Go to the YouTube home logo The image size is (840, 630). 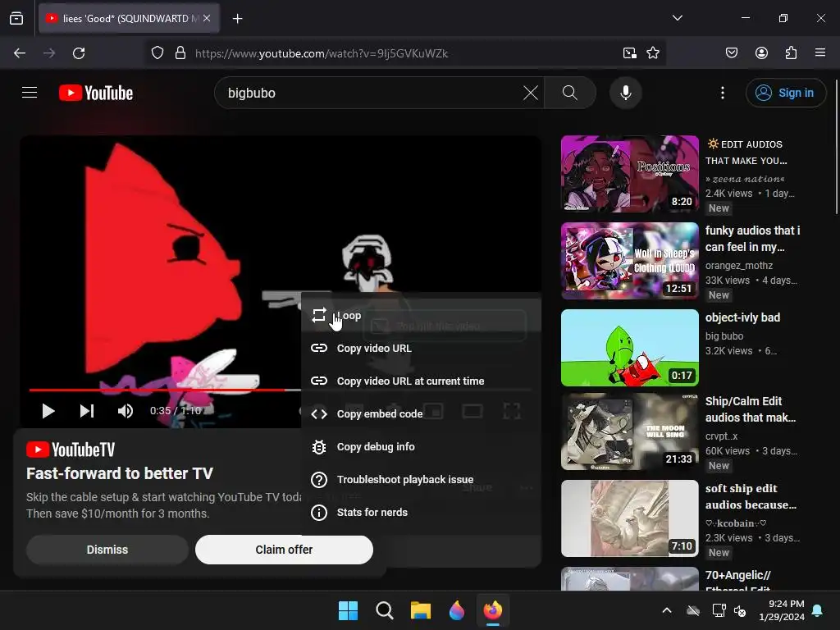(x=96, y=93)
